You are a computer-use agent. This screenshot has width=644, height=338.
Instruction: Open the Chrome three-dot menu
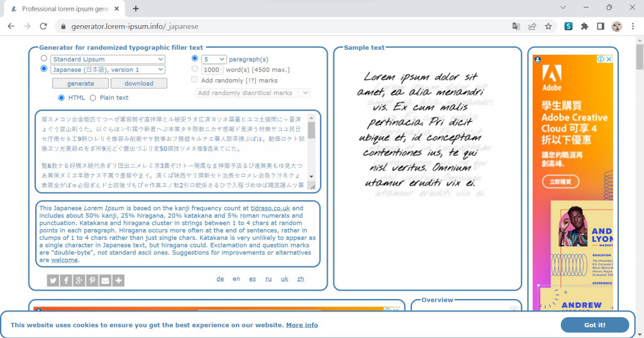(633, 26)
